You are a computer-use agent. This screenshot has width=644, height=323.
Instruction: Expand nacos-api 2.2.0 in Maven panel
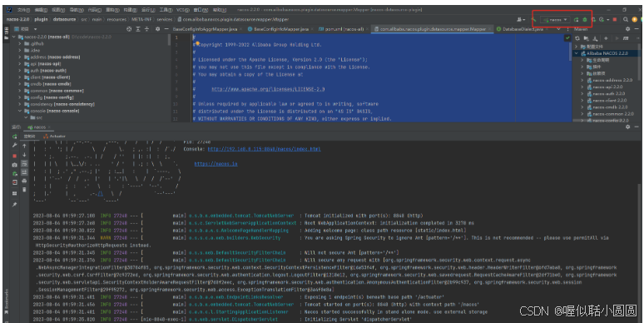(582, 87)
